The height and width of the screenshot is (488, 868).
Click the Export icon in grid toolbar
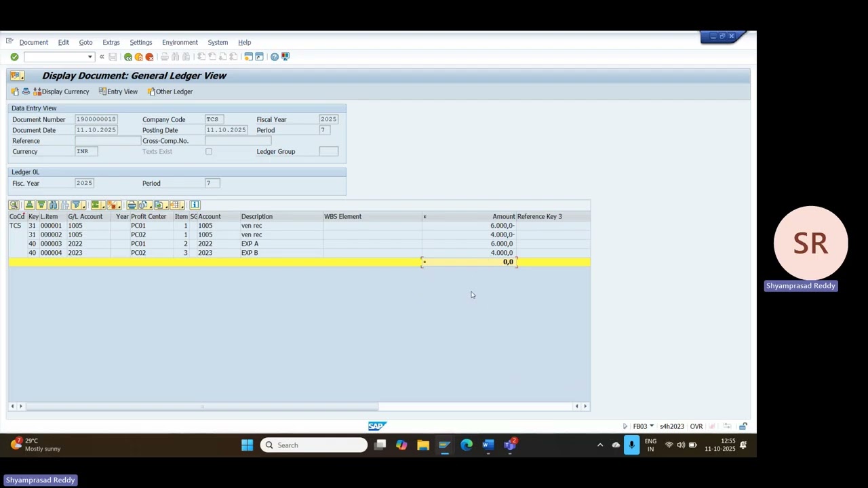tap(160, 205)
